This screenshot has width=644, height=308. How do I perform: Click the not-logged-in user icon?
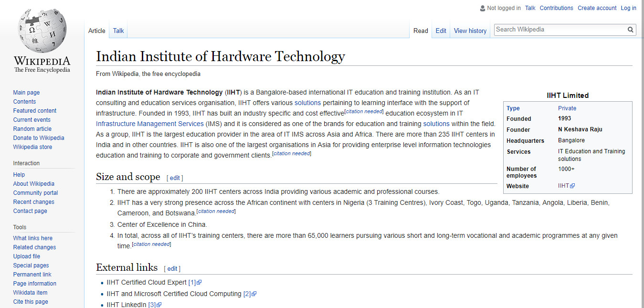tap(482, 8)
